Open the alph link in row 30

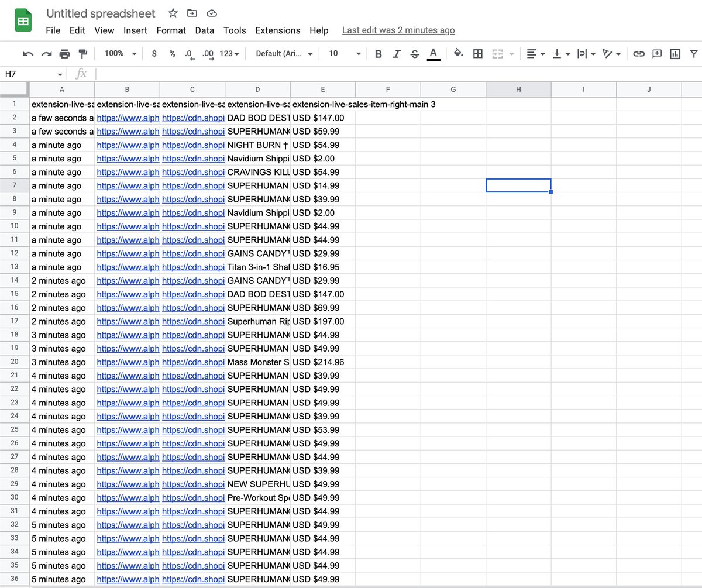coord(128,498)
